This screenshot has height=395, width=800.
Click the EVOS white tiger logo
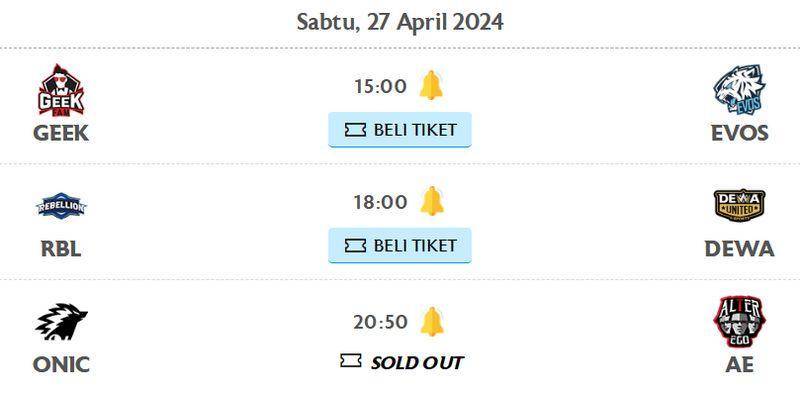coord(739,90)
